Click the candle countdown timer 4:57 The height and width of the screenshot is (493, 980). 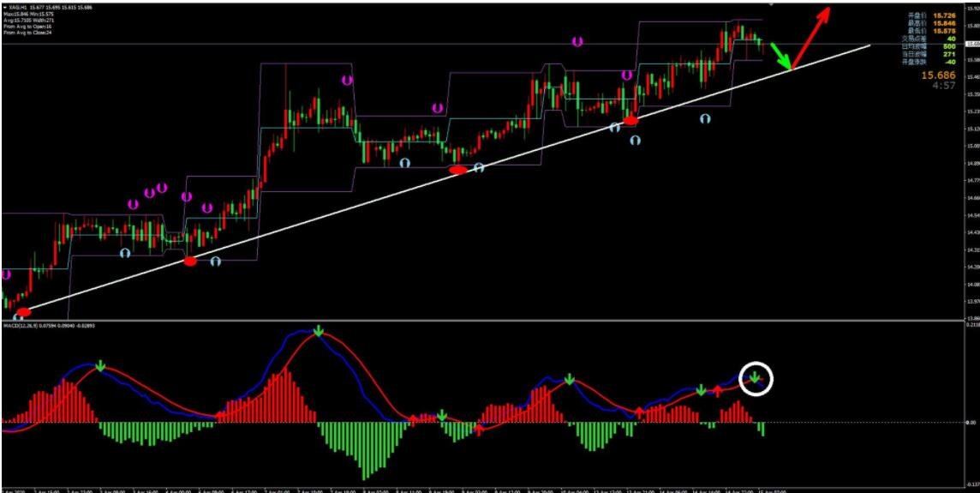click(x=944, y=86)
